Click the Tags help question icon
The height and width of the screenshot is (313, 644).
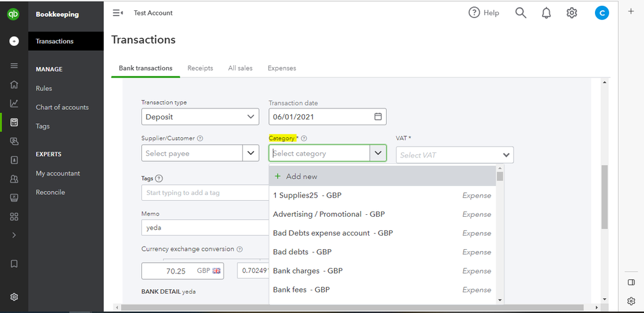click(159, 179)
